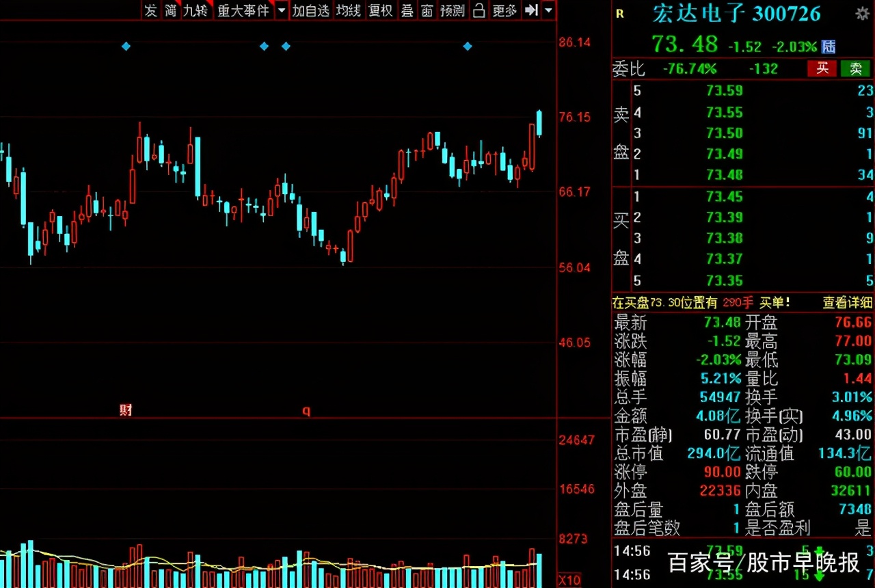Viewport: 875px width, 588px height.
Task: Click the 换手 turnover rate 3.01%
Action: tap(851, 397)
